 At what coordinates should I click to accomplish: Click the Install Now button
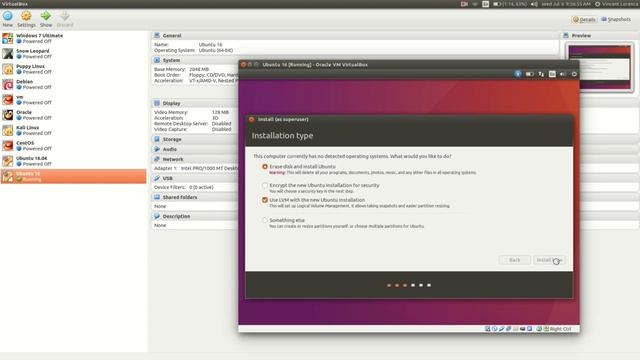tap(549, 260)
